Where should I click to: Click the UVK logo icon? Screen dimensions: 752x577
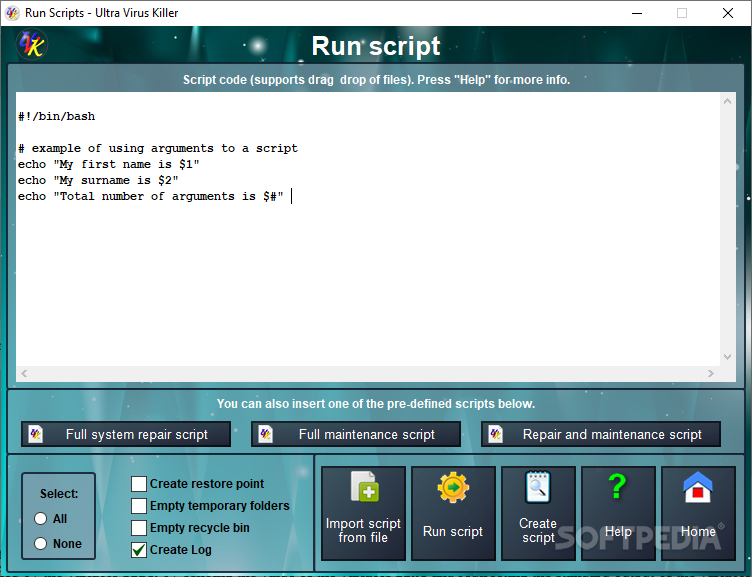click(x=32, y=44)
